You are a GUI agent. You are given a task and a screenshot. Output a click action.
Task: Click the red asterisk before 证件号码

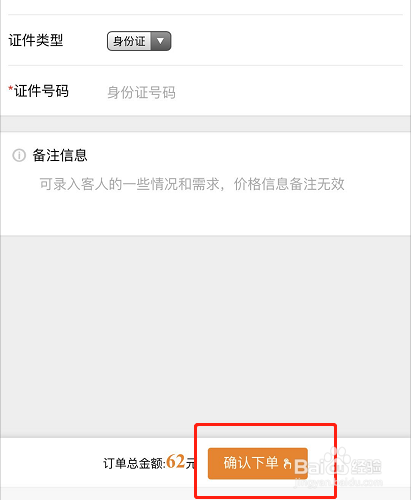click(x=11, y=88)
